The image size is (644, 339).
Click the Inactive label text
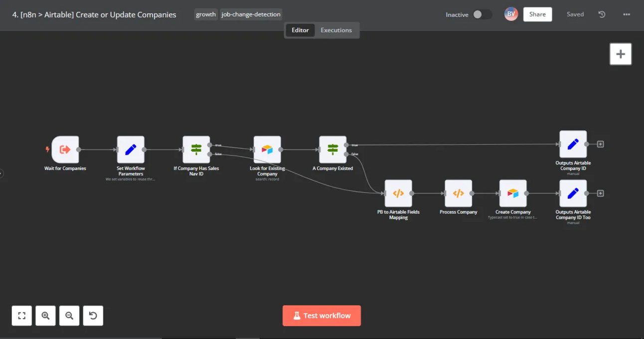tap(457, 14)
